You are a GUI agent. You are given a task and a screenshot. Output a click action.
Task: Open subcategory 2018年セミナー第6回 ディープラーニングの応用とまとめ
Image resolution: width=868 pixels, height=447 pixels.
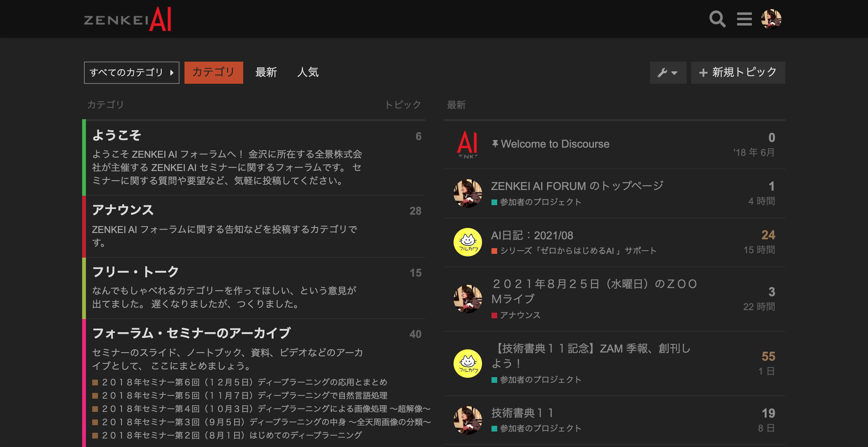(240, 382)
